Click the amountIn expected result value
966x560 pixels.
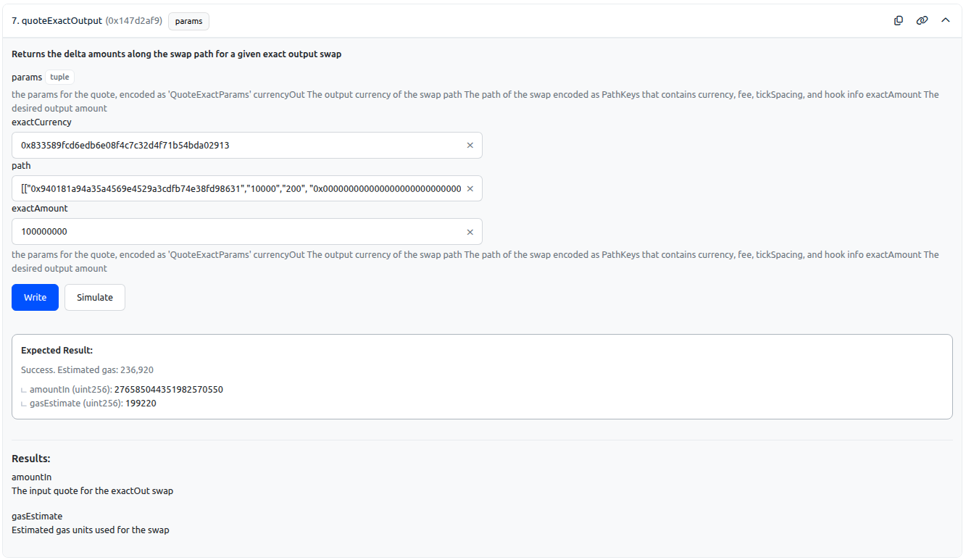(x=169, y=390)
